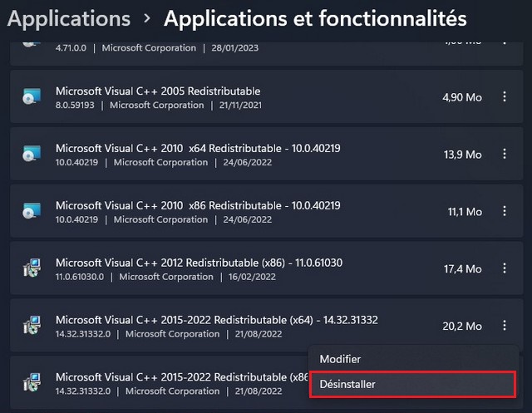Open more options for Visual C++ 2012 (x86)
The width and height of the screenshot is (532, 413).
(505, 268)
